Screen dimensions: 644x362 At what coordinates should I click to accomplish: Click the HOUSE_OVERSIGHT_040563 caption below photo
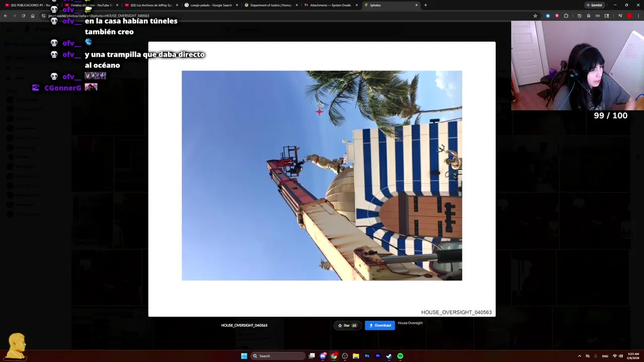[x=244, y=325]
